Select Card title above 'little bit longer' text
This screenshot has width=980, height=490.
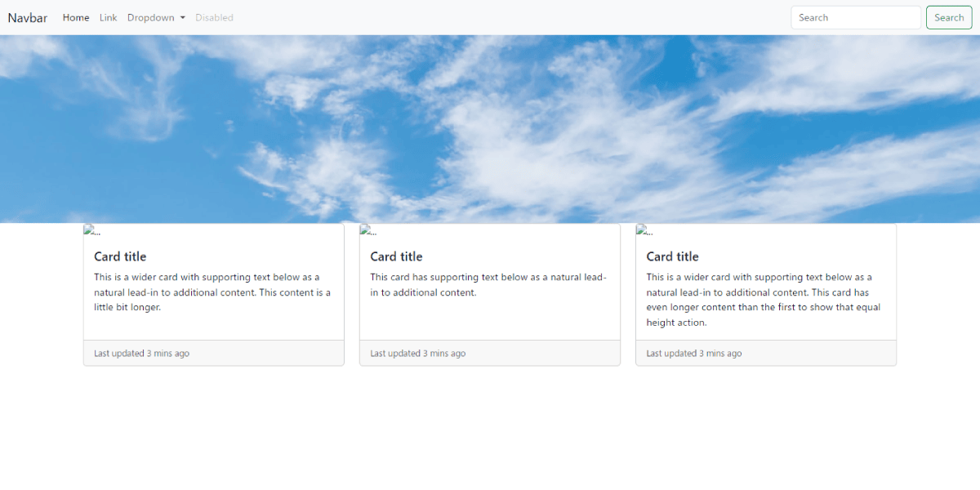click(120, 256)
